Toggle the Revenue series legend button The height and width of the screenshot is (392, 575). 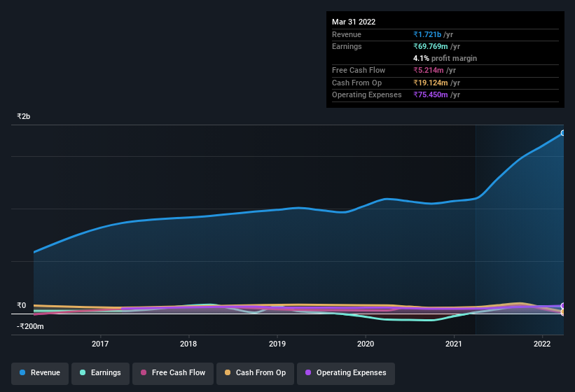40,373
